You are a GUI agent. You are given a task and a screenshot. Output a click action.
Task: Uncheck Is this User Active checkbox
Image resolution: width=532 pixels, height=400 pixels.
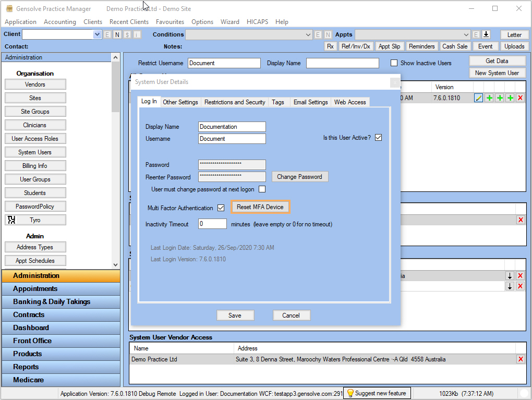379,138
